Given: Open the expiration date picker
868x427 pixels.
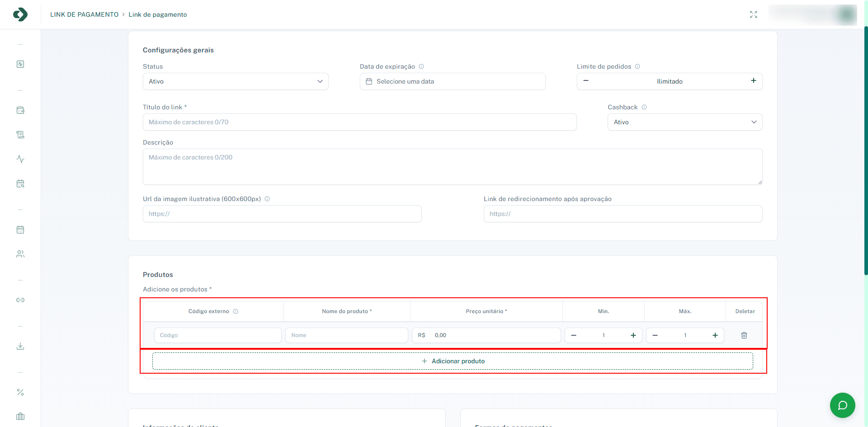Looking at the screenshot, I should coord(453,81).
